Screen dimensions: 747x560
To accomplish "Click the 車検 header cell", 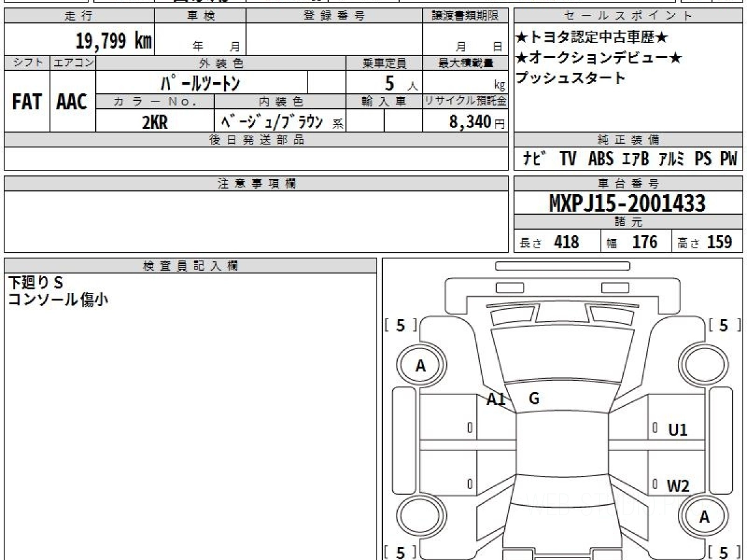I will pos(200,16).
